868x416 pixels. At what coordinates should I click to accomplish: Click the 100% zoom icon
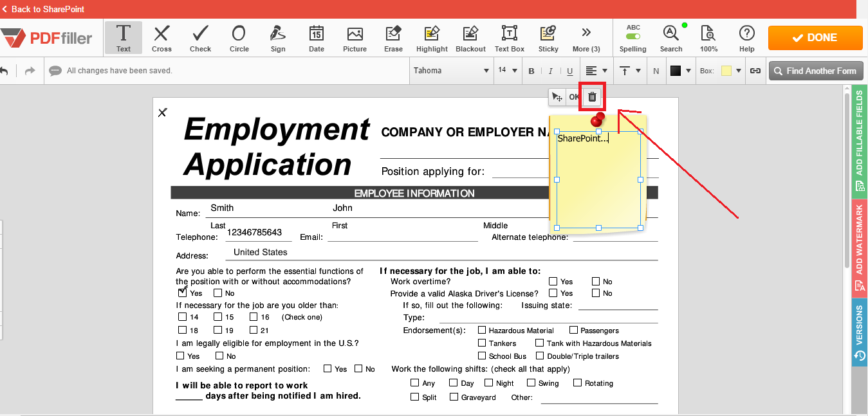[708, 38]
